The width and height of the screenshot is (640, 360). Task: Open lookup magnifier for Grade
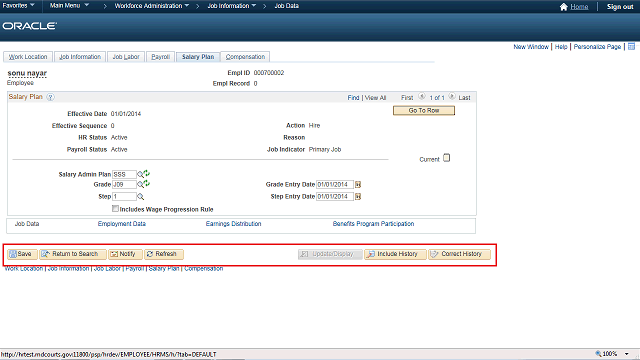(140, 185)
